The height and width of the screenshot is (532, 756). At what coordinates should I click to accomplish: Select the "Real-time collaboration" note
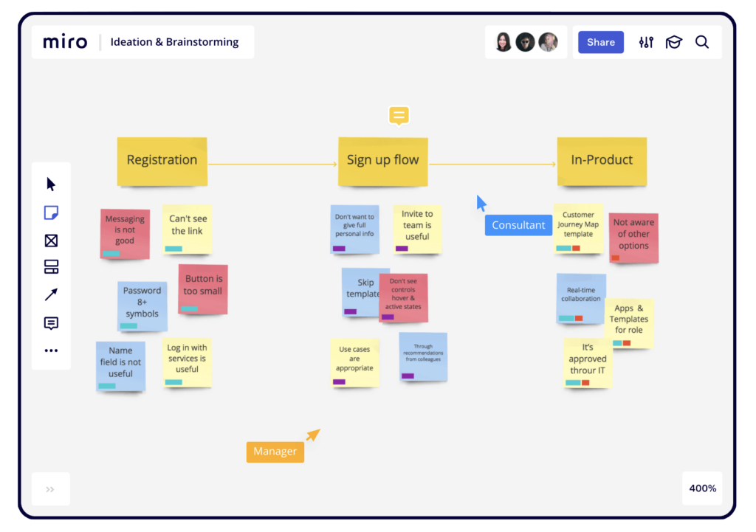[x=581, y=299]
